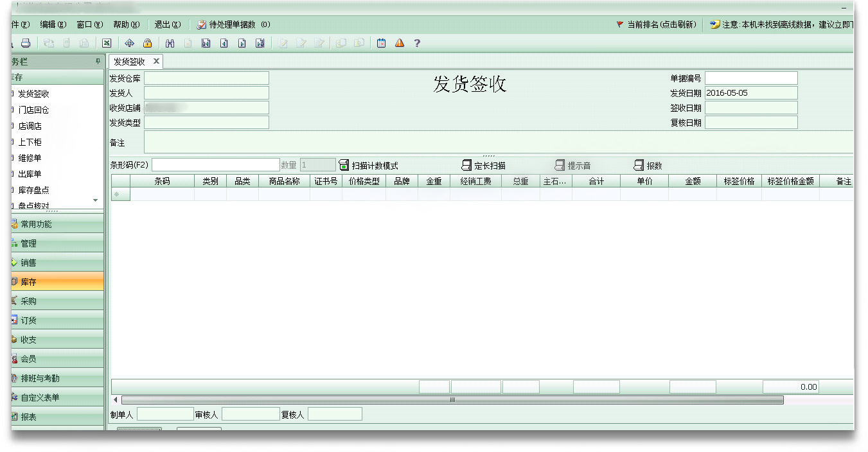Click the binoculars search icon
The image size is (868, 452).
[x=170, y=43]
